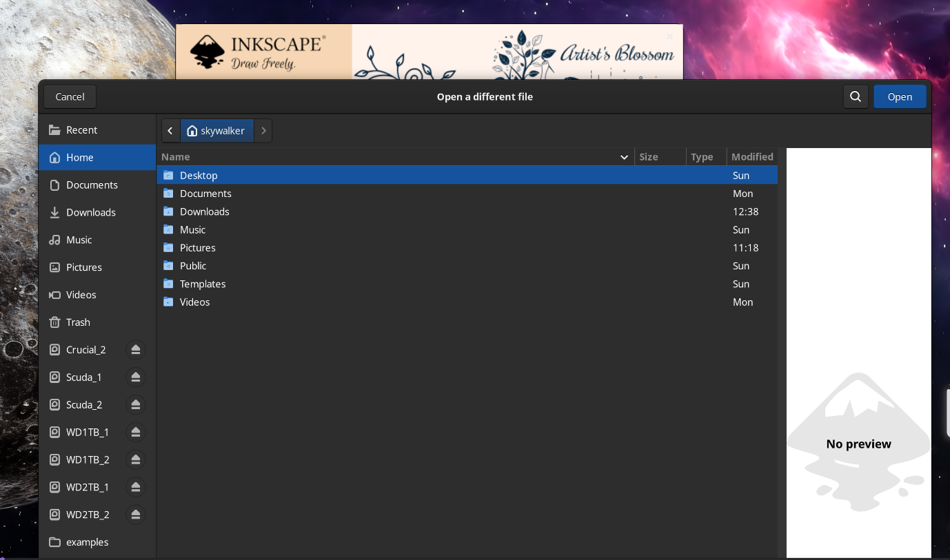950x560 pixels.
Task: Go back using the path bar left arrow
Action: (x=170, y=131)
